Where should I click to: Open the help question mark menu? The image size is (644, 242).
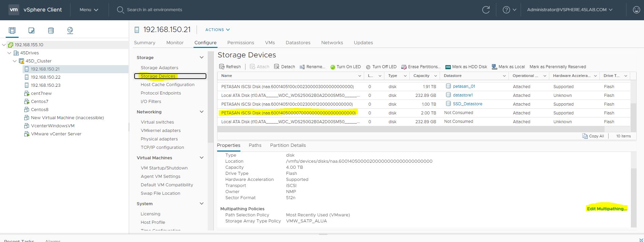pos(509,10)
